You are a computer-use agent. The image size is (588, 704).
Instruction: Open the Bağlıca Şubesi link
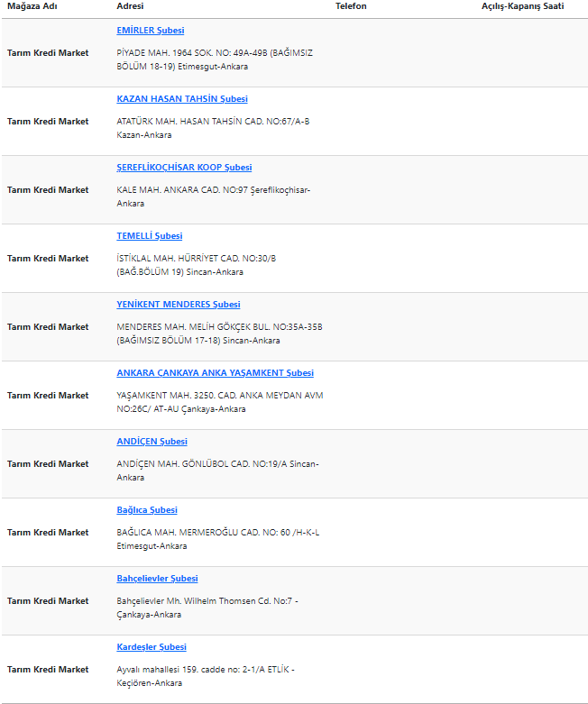click(x=147, y=510)
